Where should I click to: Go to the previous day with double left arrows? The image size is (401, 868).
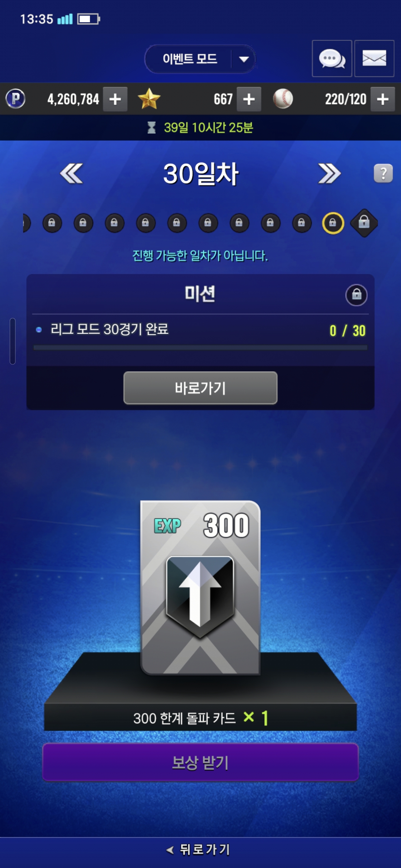pos(71,173)
